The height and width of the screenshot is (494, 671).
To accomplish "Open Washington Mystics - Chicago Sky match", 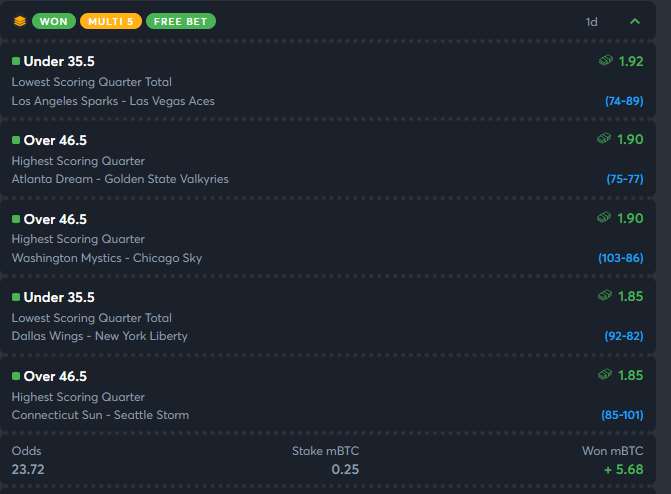I will [x=107, y=258].
